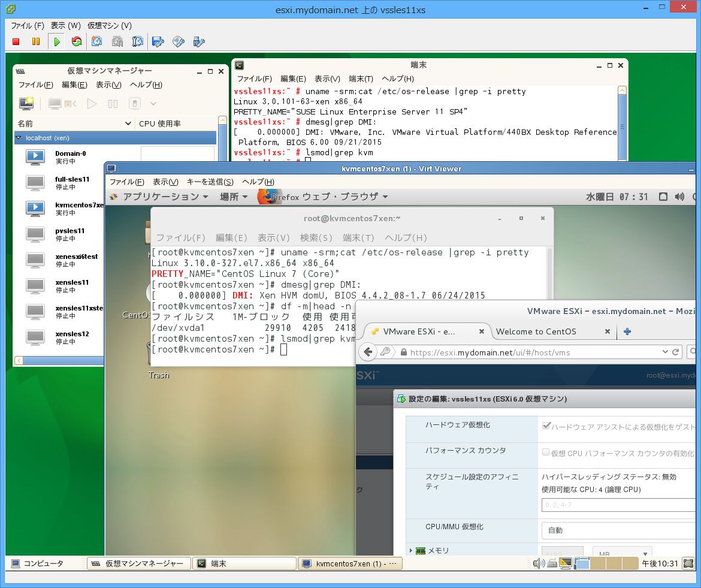Open ヘルプ(H) menu in Virtual Machine Manager
Viewport: 701px width, 588px height.
146,85
